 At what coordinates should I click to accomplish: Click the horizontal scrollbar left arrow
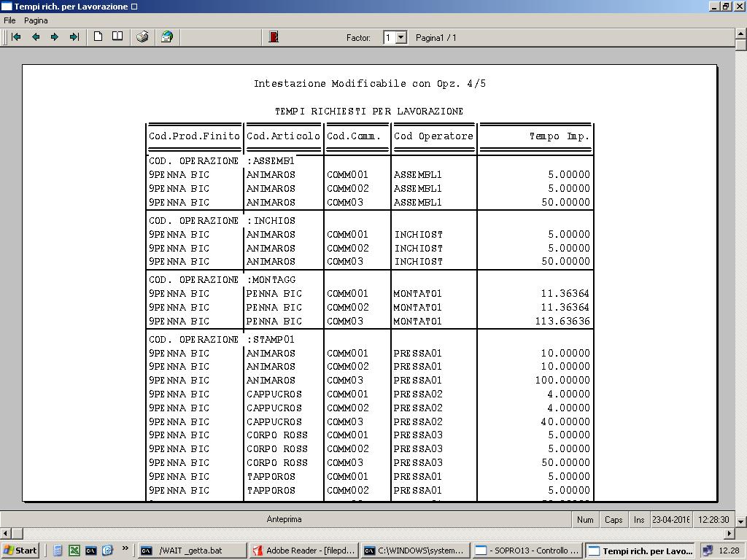pyautogui.click(x=6, y=533)
